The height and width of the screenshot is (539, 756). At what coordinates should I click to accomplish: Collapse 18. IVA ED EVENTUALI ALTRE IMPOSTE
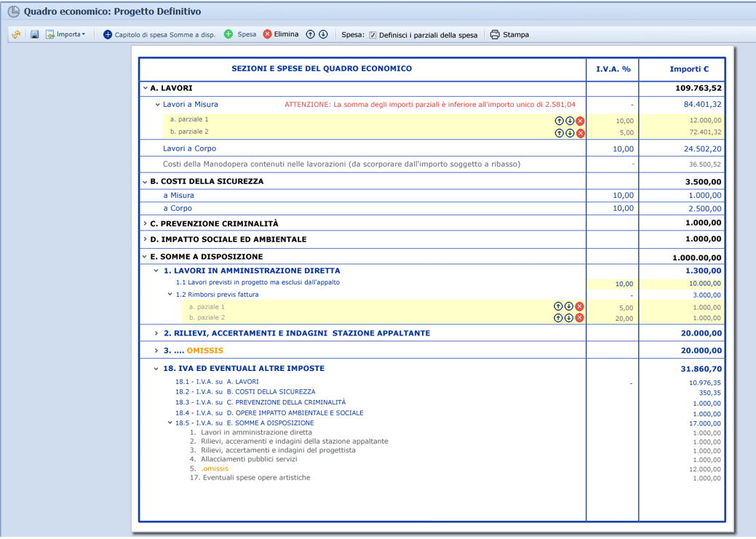click(156, 369)
